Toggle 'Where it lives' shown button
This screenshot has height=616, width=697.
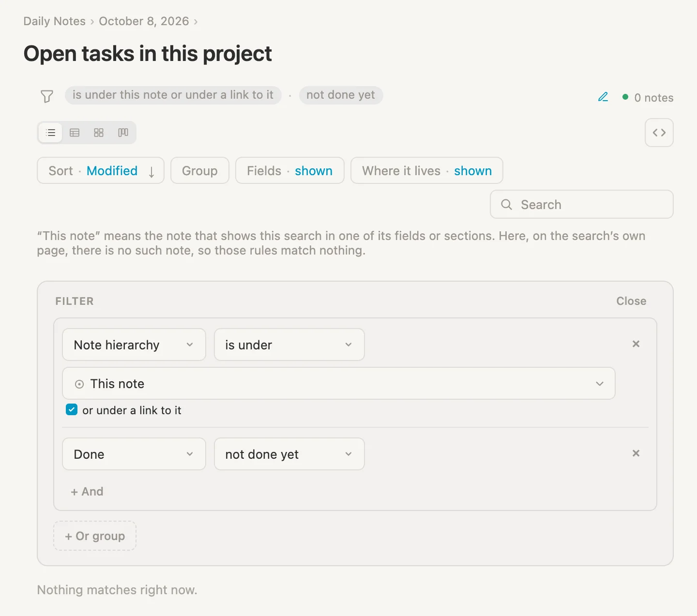point(427,171)
